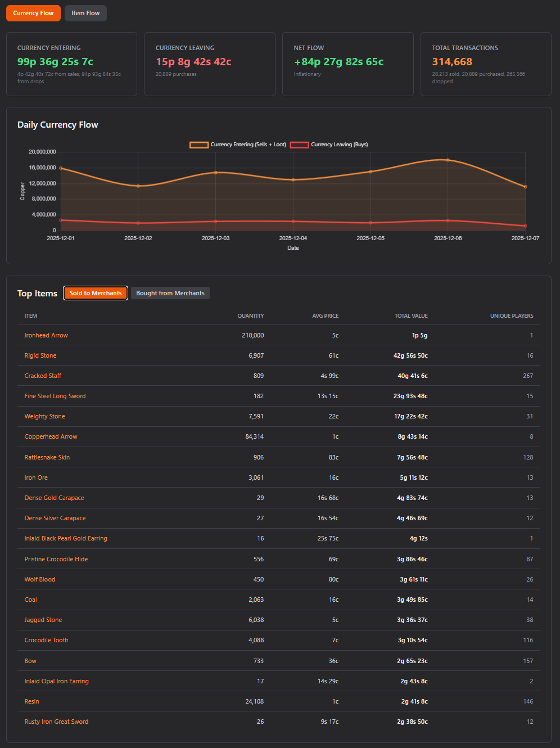Click currency entering value 99p 36g 25s 7c
This screenshot has height=748, width=560.
coord(55,62)
